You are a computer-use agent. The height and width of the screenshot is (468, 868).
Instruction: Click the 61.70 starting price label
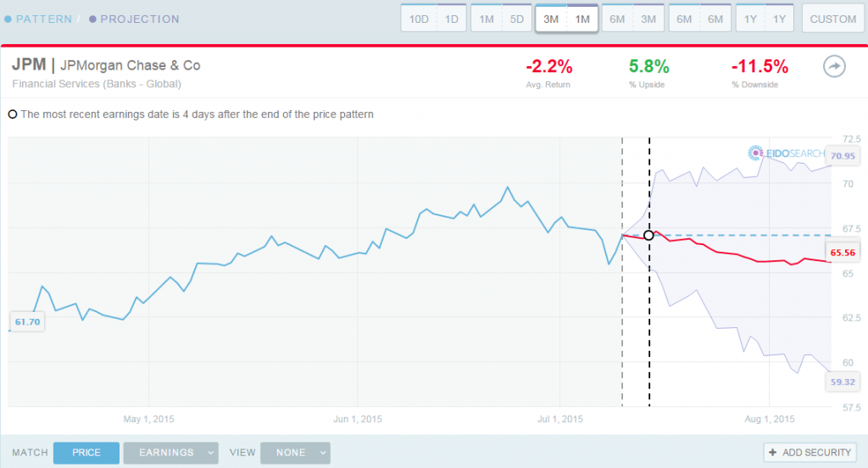pos(27,322)
